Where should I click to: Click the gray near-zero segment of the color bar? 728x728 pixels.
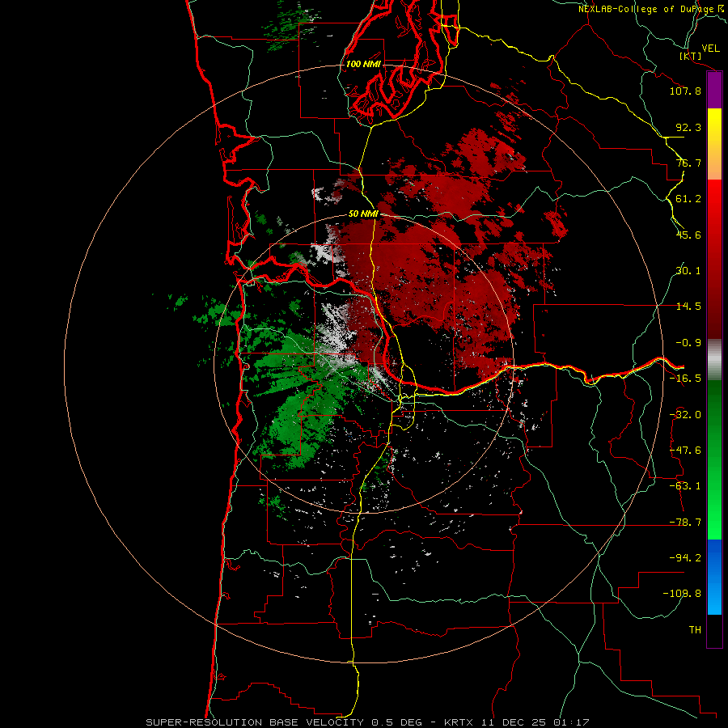[x=714, y=360]
